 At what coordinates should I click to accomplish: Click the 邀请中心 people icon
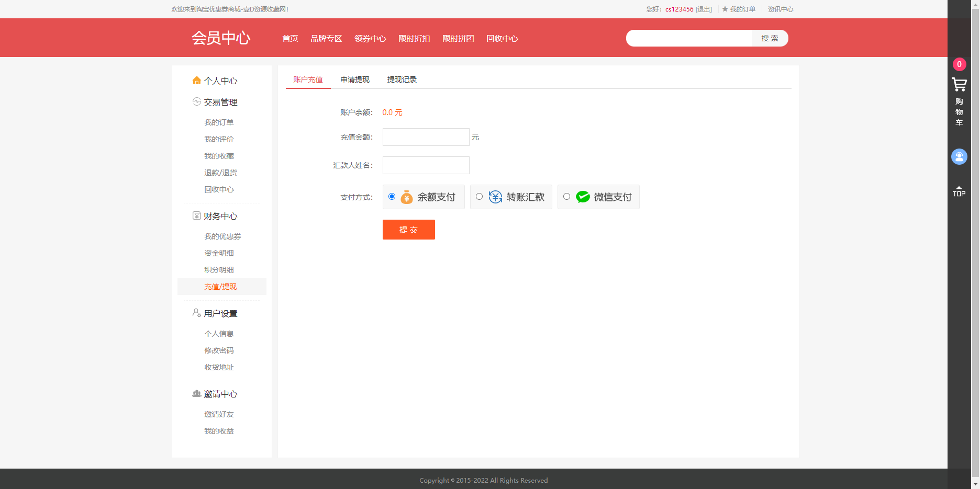click(196, 393)
